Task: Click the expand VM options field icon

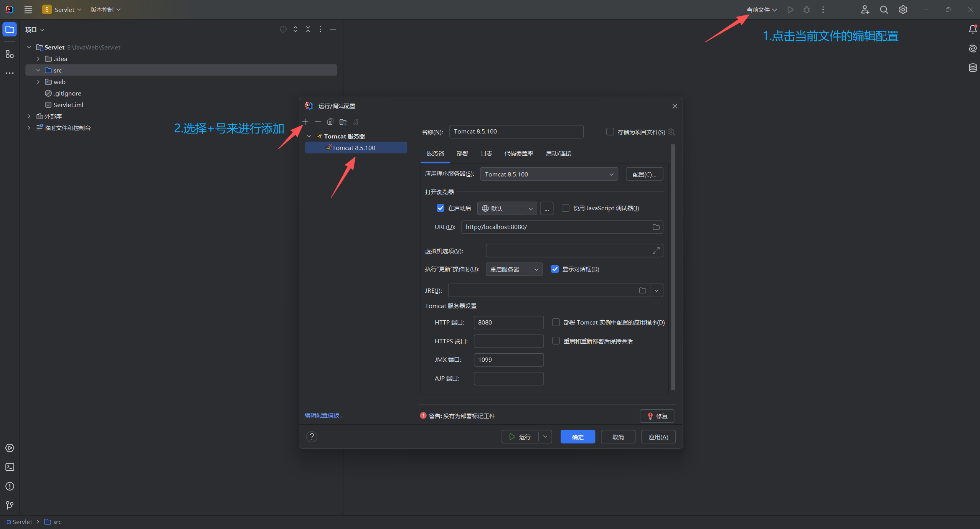Action: point(656,250)
